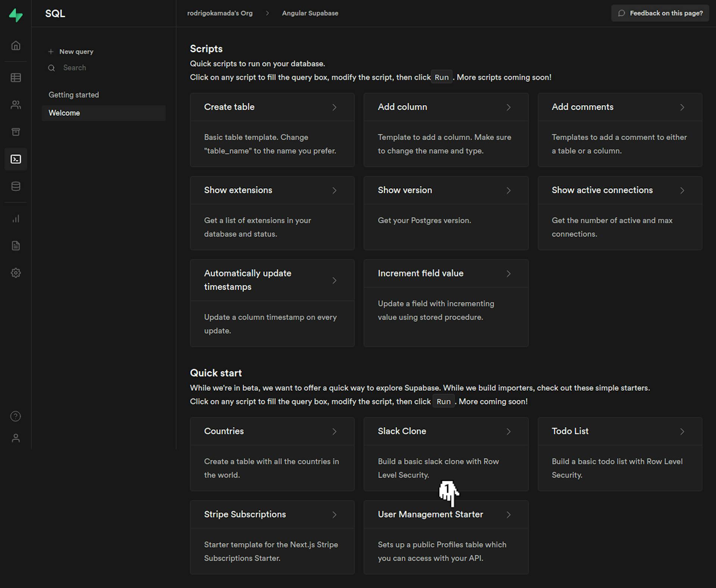Select the SQL editor terminal icon

pyautogui.click(x=16, y=159)
